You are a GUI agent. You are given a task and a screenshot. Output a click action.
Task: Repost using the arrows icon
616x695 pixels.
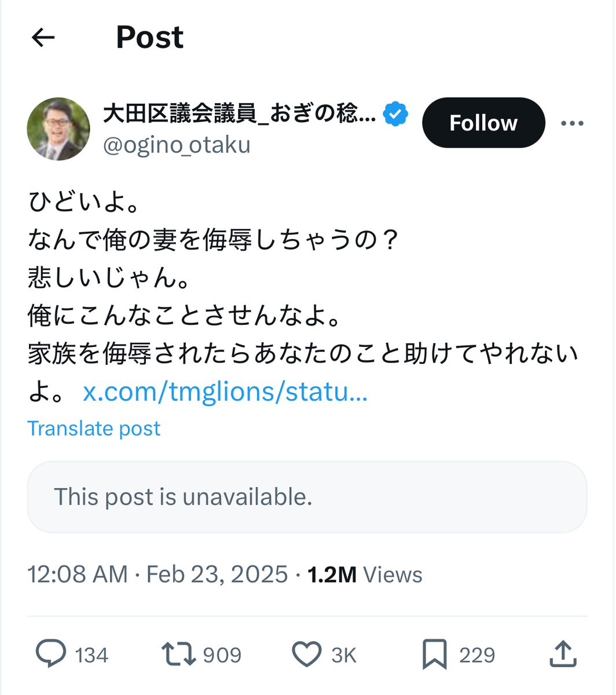point(177,654)
